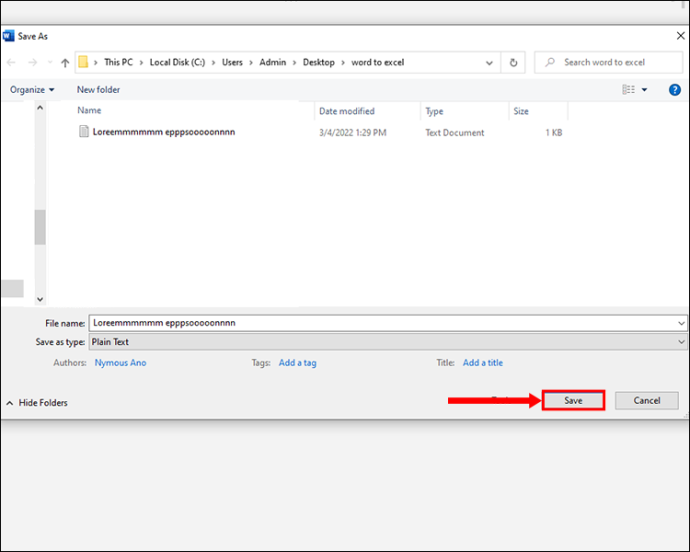Click the Add a title link
The width and height of the screenshot is (690, 552).
483,363
